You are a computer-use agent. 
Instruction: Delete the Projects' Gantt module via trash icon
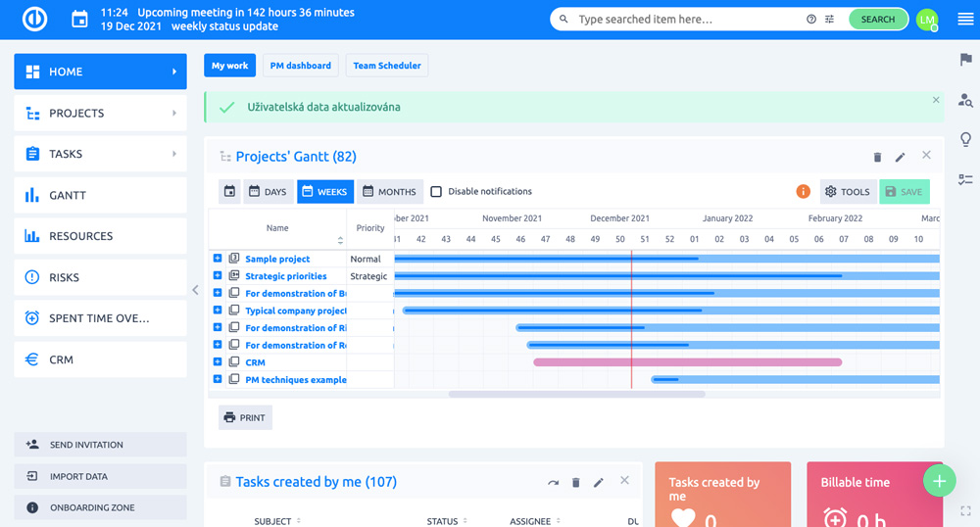point(877,158)
